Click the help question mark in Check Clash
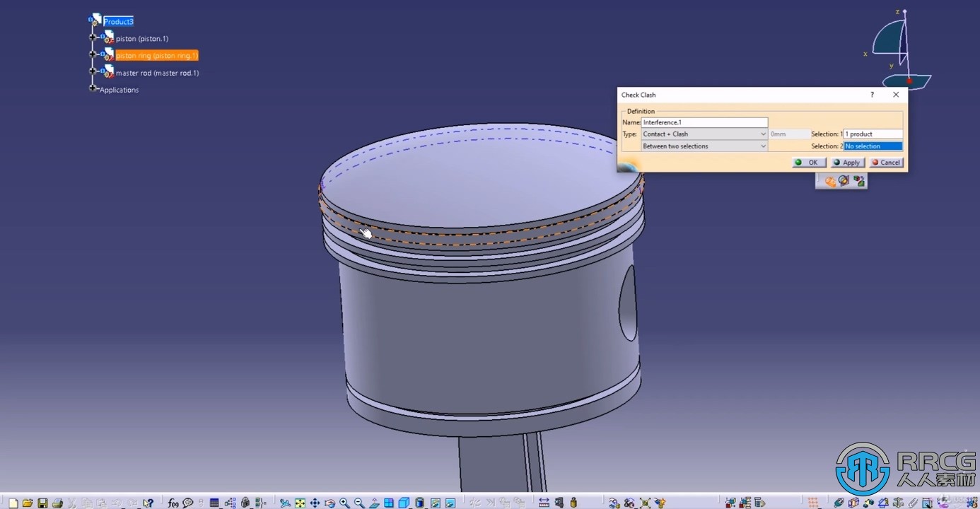 click(x=872, y=95)
